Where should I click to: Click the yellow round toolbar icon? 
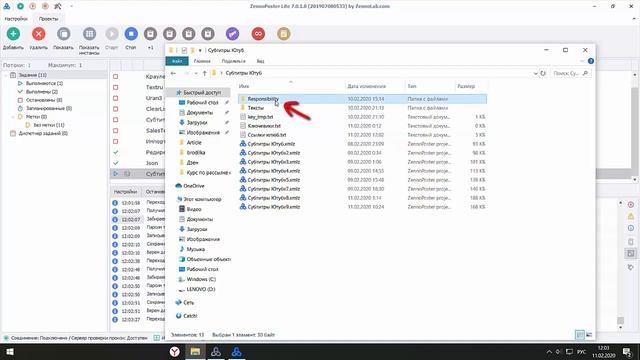284,34
